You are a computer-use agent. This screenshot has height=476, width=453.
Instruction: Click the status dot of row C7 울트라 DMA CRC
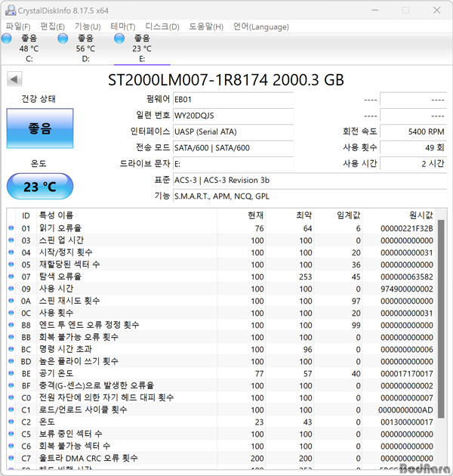pyautogui.click(x=11, y=458)
